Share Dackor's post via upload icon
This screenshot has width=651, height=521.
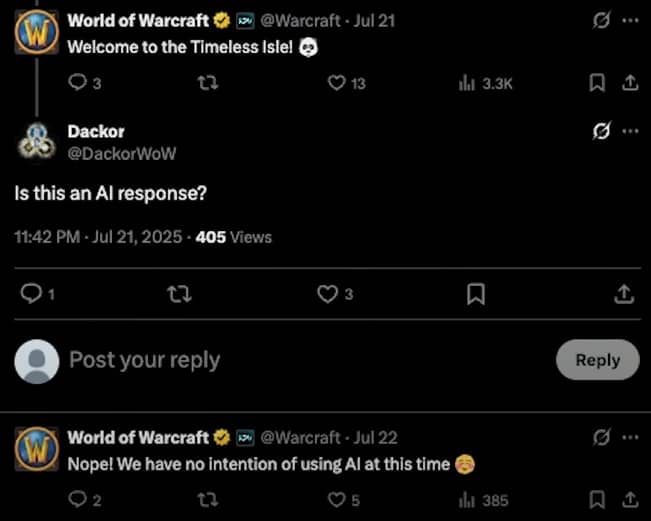tap(624, 294)
